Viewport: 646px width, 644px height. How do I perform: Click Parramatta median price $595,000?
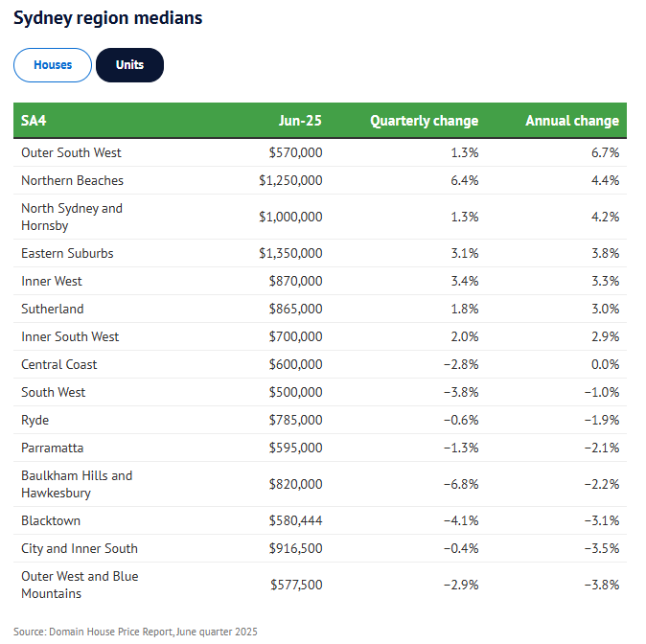(x=295, y=448)
